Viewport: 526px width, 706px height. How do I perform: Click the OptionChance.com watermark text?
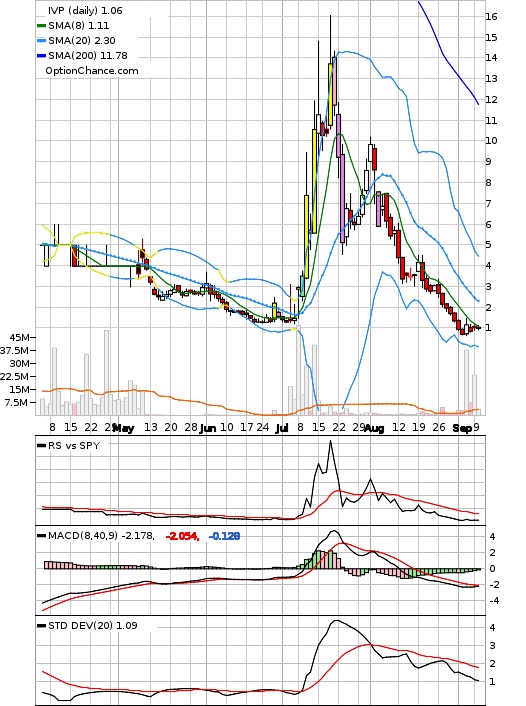(x=92, y=71)
